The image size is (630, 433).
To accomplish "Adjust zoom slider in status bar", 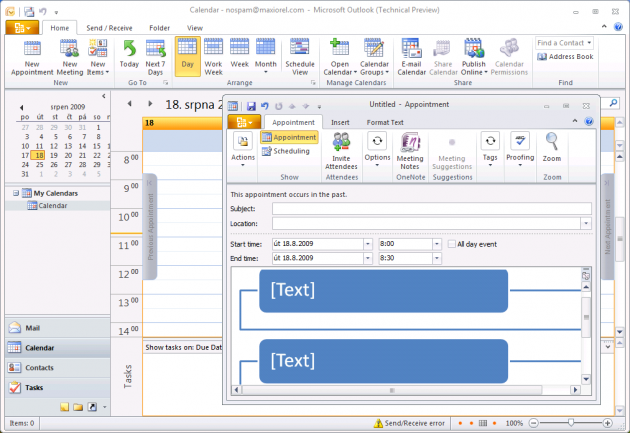I will [571, 423].
